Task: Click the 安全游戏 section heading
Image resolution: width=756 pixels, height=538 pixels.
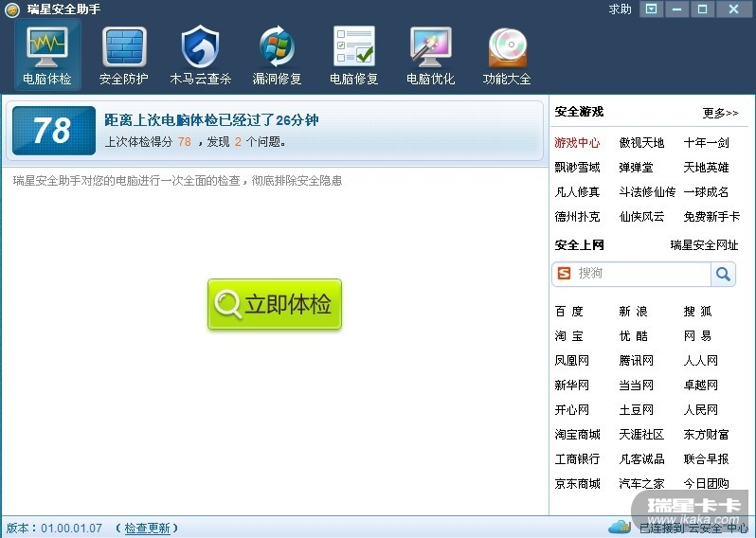Action: pyautogui.click(x=579, y=112)
